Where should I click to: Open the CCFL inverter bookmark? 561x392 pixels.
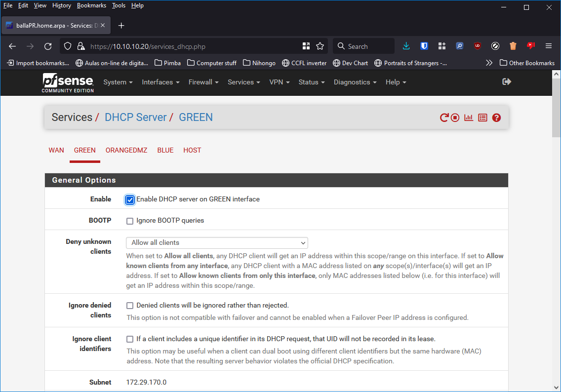[x=304, y=63]
